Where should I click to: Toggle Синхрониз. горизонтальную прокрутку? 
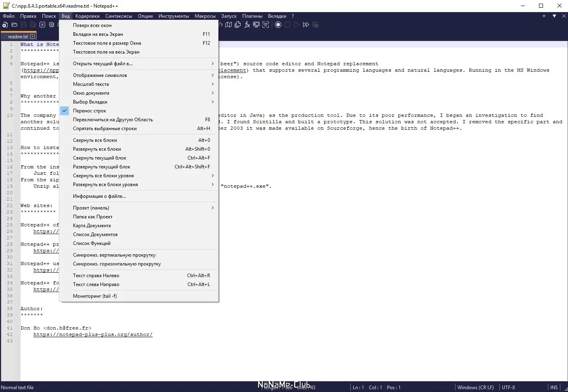coord(139,264)
